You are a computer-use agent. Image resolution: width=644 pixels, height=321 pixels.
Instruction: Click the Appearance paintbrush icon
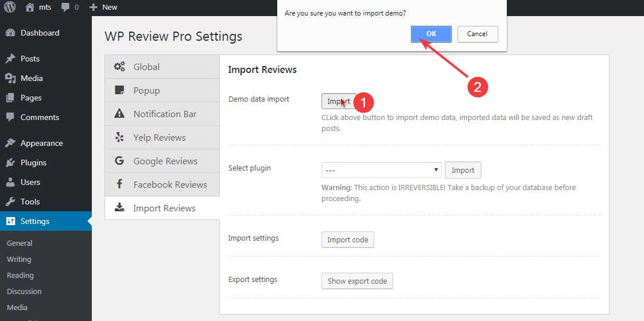(11, 143)
